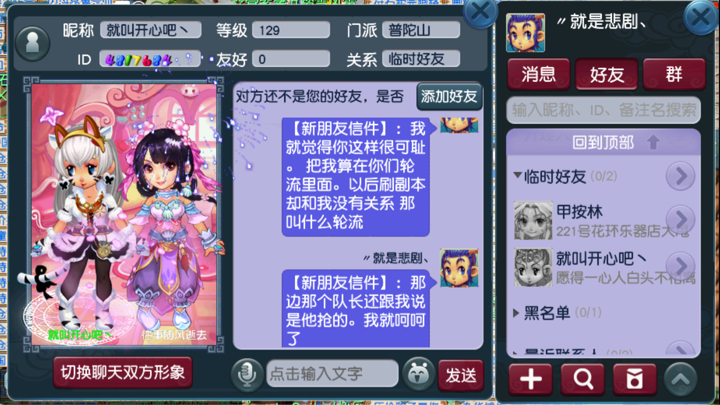Switch to the 消息 tab
The image size is (720, 405).
coord(539,74)
